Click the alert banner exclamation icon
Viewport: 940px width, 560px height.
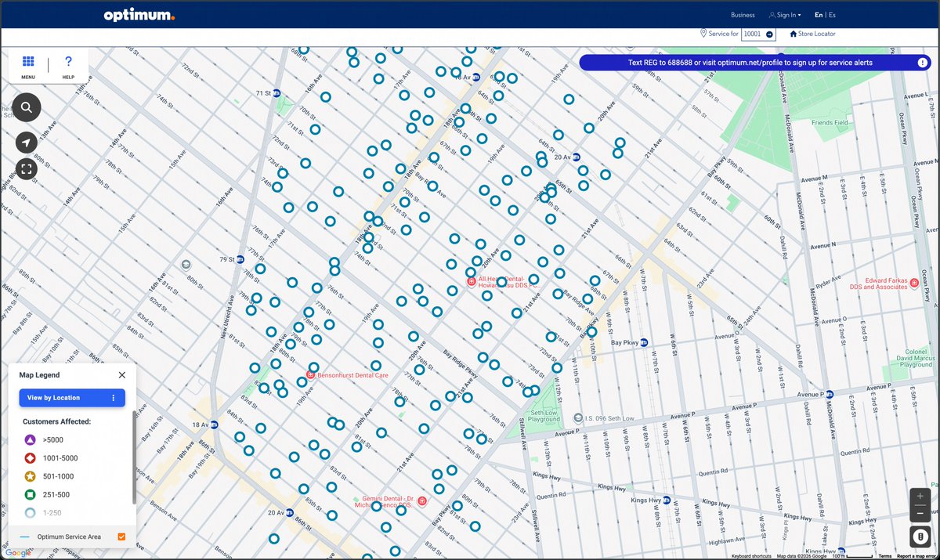(923, 63)
